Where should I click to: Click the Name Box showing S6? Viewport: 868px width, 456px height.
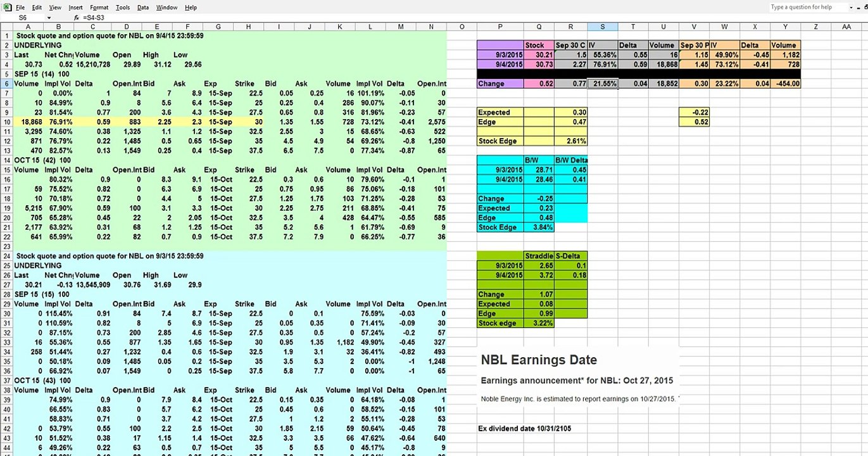[x=24, y=18]
